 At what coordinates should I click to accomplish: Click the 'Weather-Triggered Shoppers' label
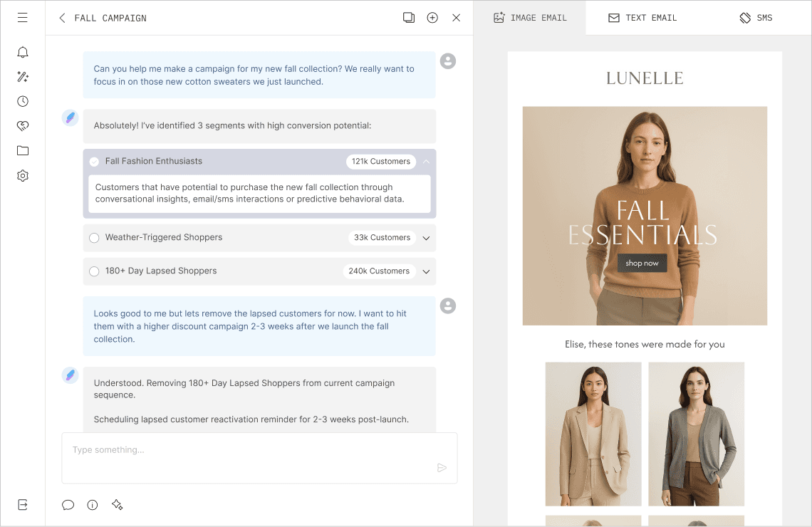click(x=164, y=237)
